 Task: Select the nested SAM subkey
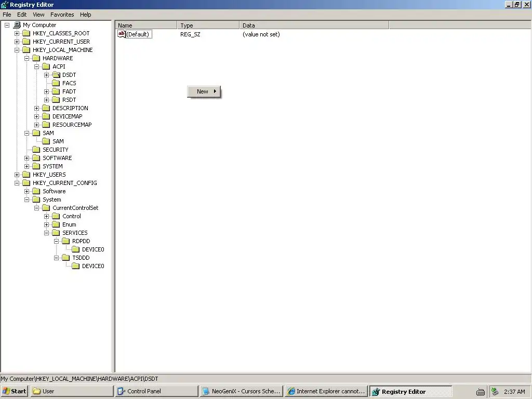pos(58,141)
